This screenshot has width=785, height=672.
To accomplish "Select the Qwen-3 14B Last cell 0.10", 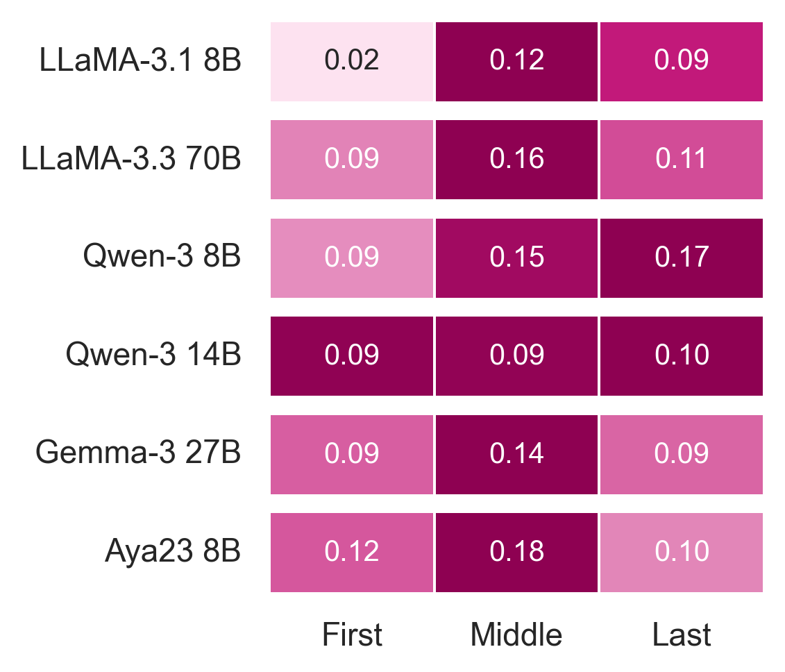I will coord(682,355).
